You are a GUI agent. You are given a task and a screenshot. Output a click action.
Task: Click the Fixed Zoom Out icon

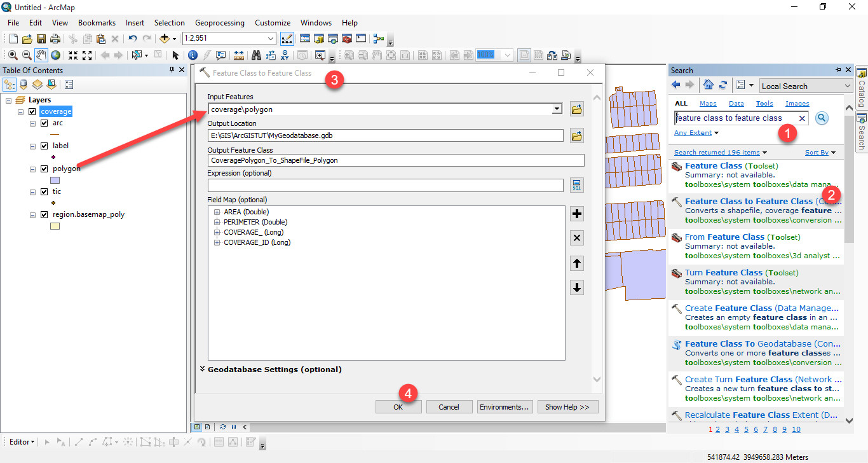coord(87,55)
